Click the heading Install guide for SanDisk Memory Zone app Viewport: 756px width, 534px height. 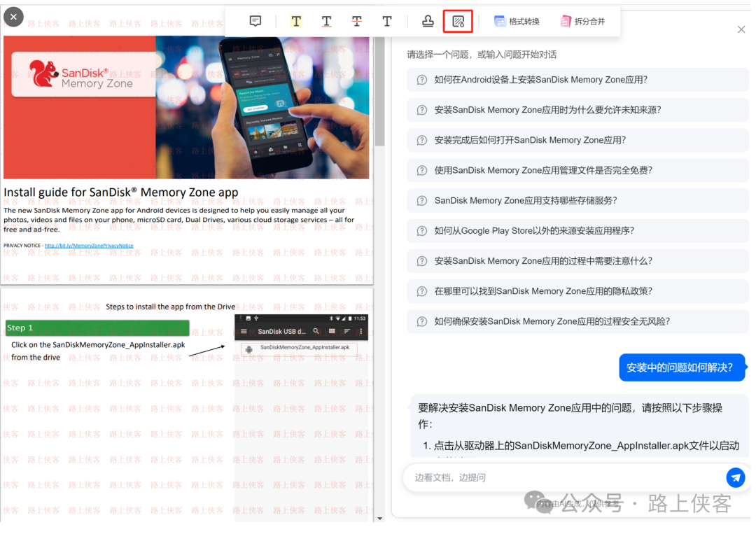click(121, 192)
